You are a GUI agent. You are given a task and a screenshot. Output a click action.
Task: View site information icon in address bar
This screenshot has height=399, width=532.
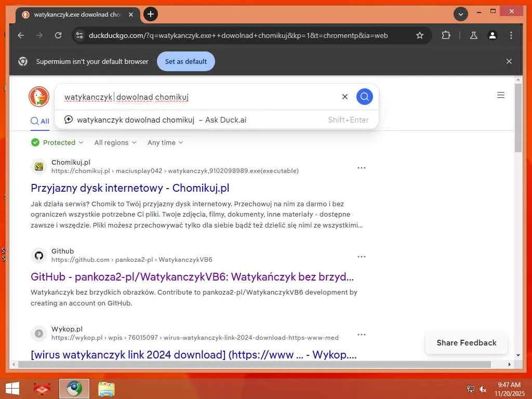click(x=79, y=35)
